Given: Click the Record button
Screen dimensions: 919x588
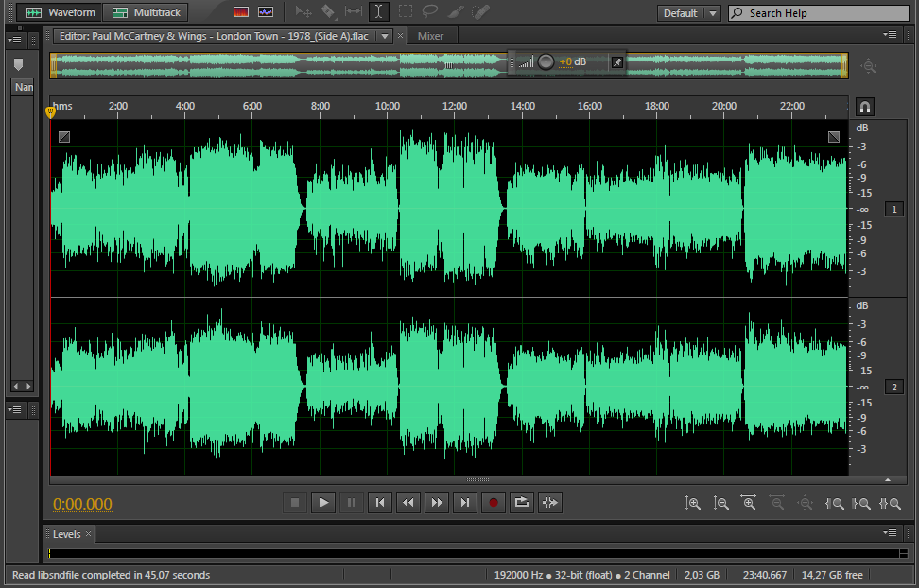Looking at the screenshot, I should click(493, 502).
